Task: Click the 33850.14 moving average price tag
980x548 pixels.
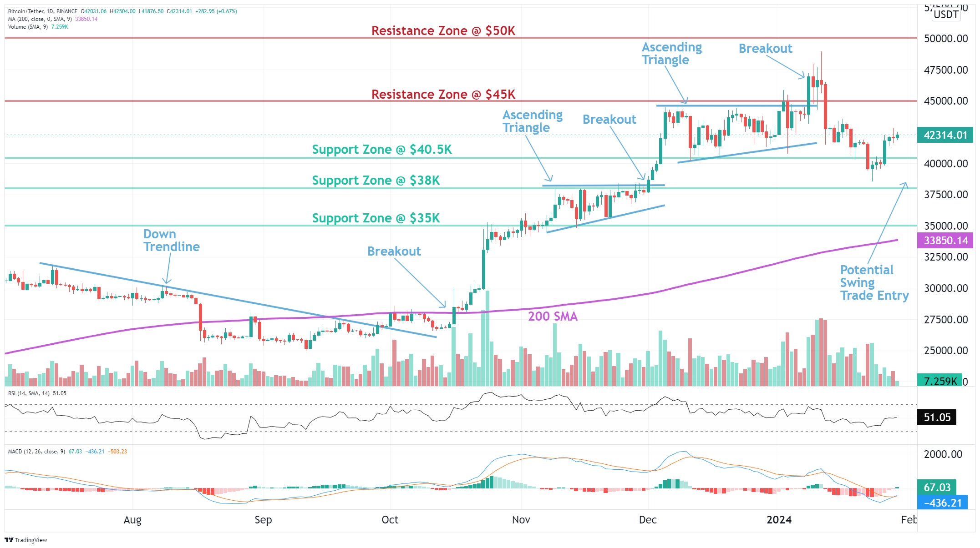Action: click(x=945, y=241)
